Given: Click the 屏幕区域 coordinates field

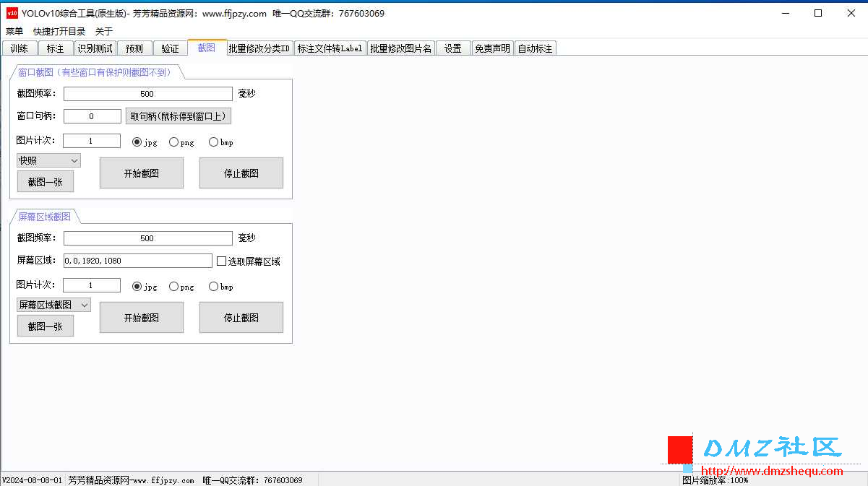Looking at the screenshot, I should [137, 261].
